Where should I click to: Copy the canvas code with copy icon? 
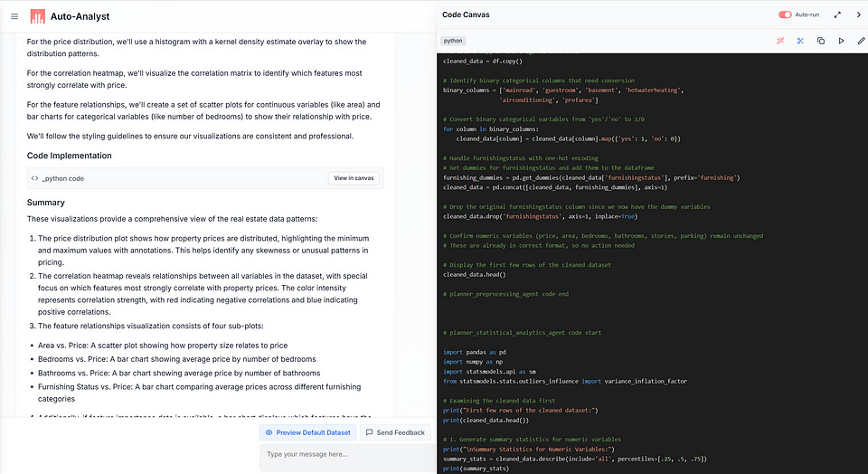tap(821, 41)
